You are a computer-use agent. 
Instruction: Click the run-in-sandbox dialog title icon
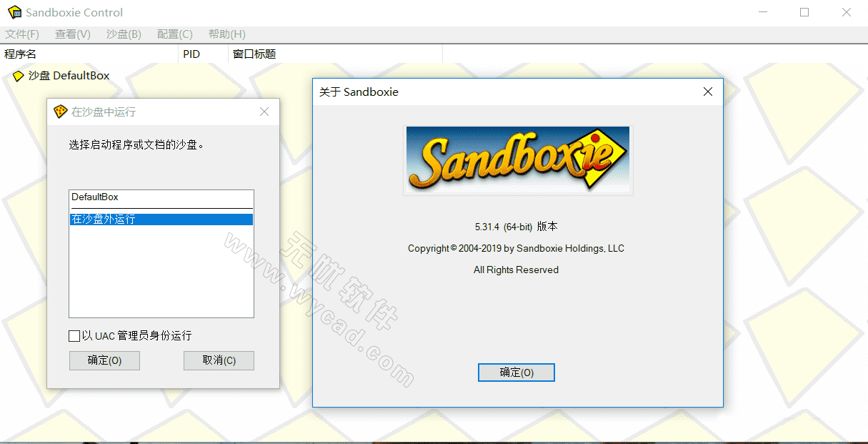pos(61,112)
